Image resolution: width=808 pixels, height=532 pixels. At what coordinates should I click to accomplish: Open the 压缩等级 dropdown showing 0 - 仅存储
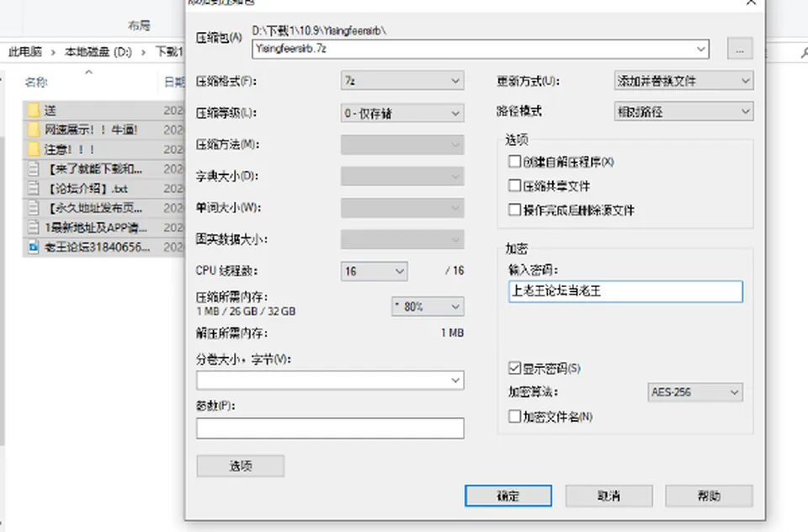(x=402, y=113)
